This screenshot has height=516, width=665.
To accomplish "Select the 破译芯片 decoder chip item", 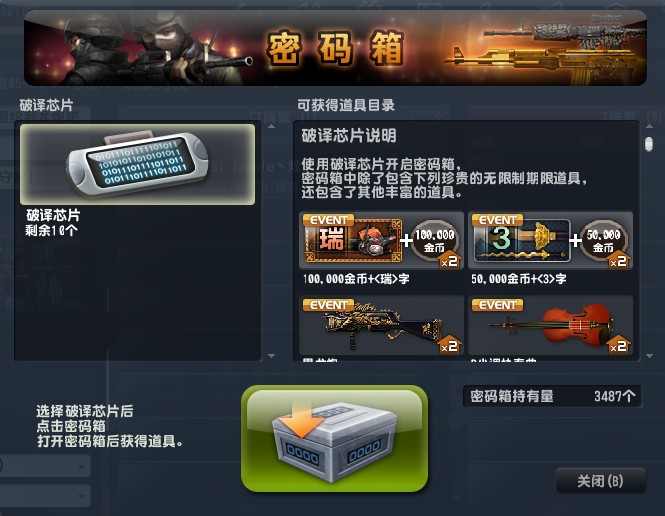I will click(x=137, y=165).
